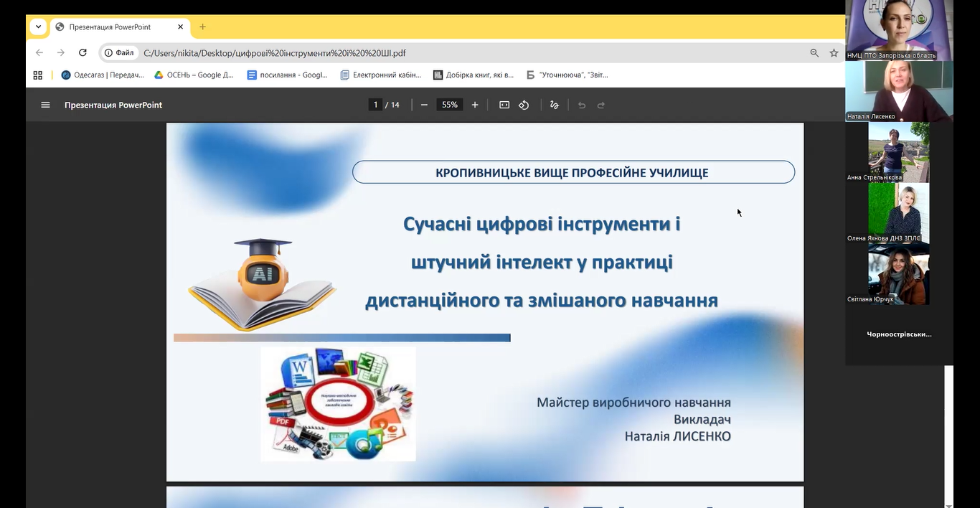Screen dimensions: 980x508
Task: Rotate the PDF document counterclockwise
Action: point(524,105)
